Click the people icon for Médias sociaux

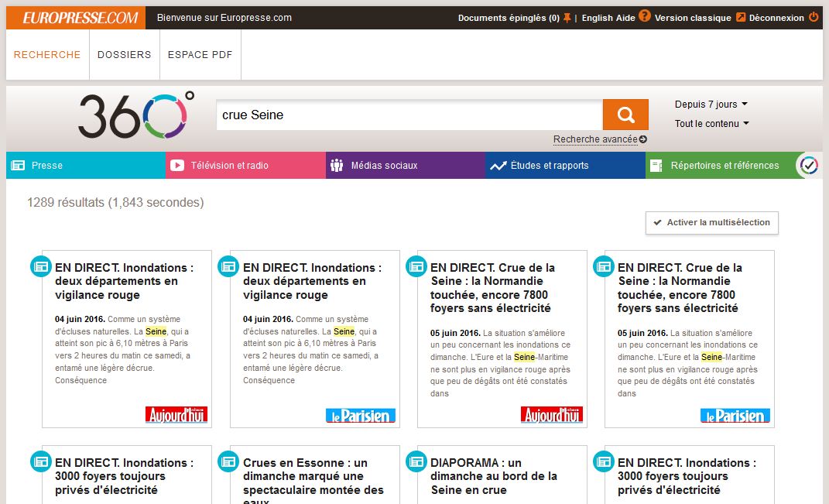pyautogui.click(x=337, y=166)
